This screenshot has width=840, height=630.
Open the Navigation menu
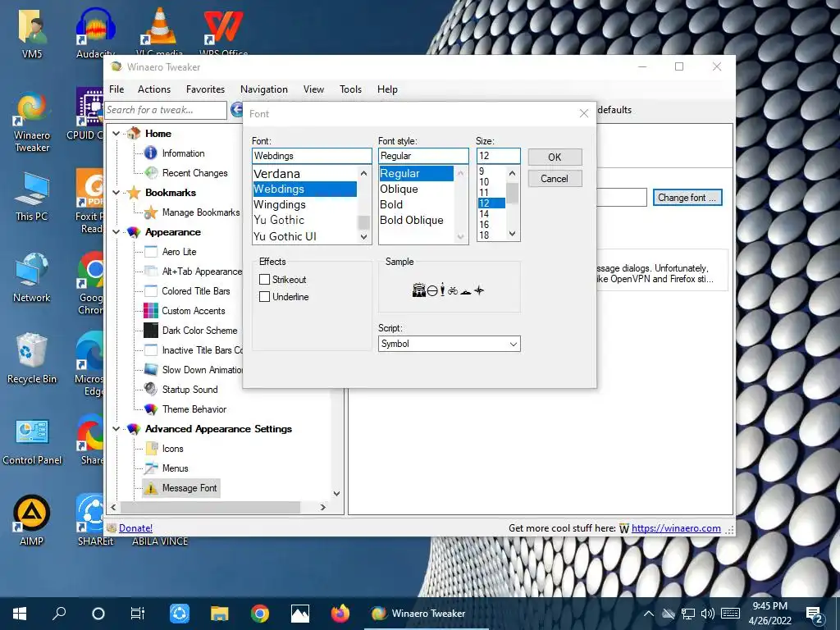pos(263,89)
